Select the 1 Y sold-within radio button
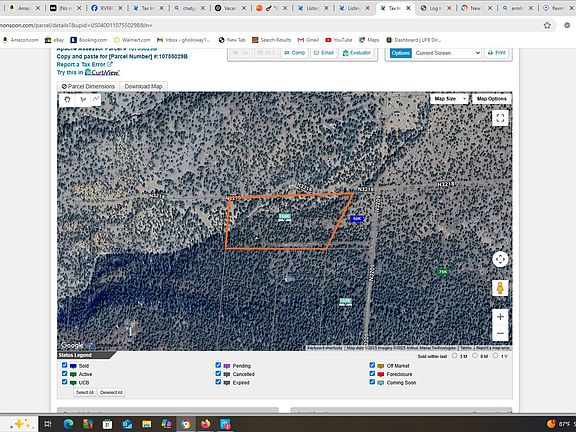Screen dimensions: 576x432 tap(495, 356)
